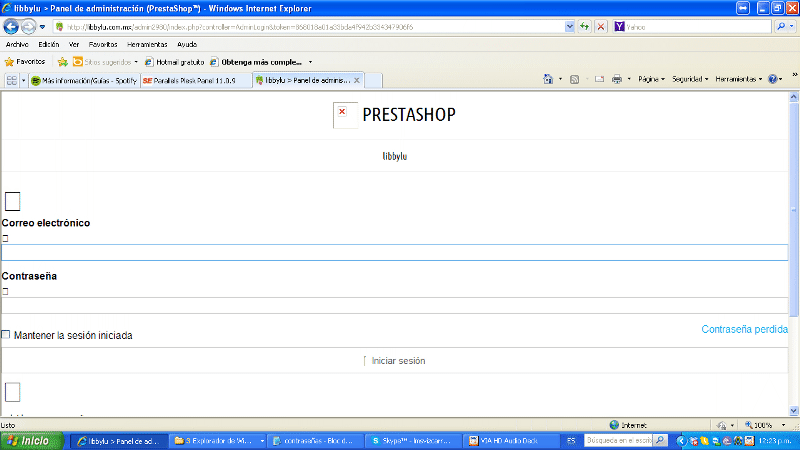Click the Quick Tabs grid icon
Image resolution: width=800 pixels, height=450 pixels.
(x=11, y=80)
